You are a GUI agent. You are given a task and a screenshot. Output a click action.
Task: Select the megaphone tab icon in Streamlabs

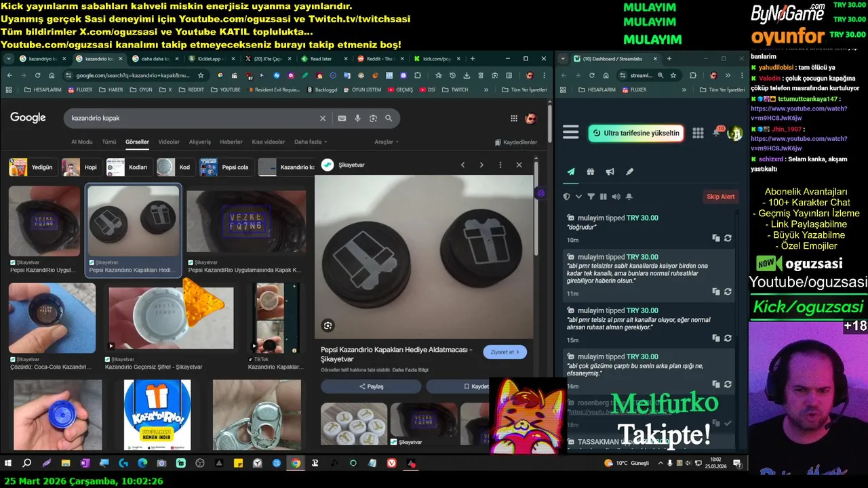[x=610, y=172]
